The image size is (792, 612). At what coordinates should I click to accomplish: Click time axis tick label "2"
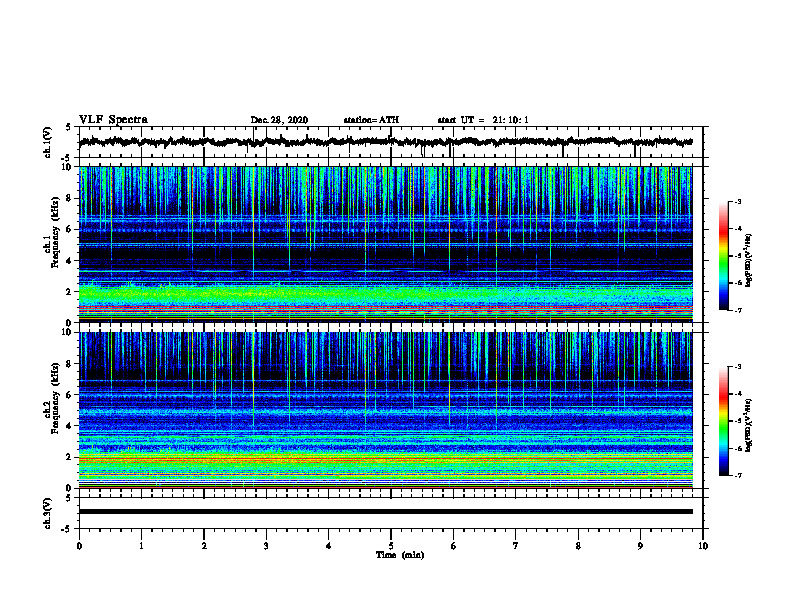(204, 546)
